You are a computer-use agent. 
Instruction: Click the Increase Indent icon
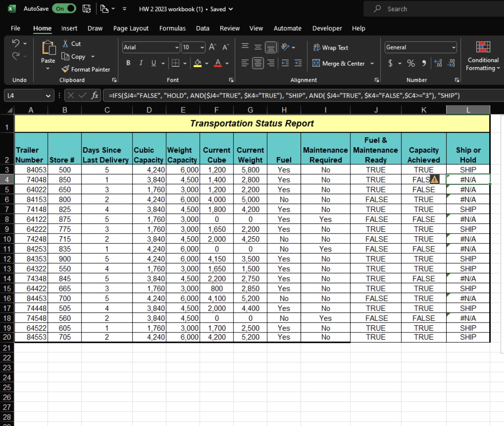coord(297,64)
